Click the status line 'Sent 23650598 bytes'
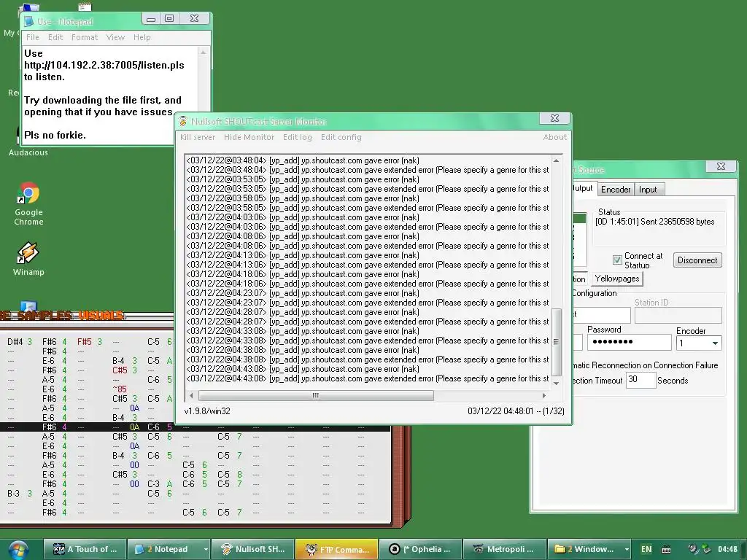 [x=678, y=222]
